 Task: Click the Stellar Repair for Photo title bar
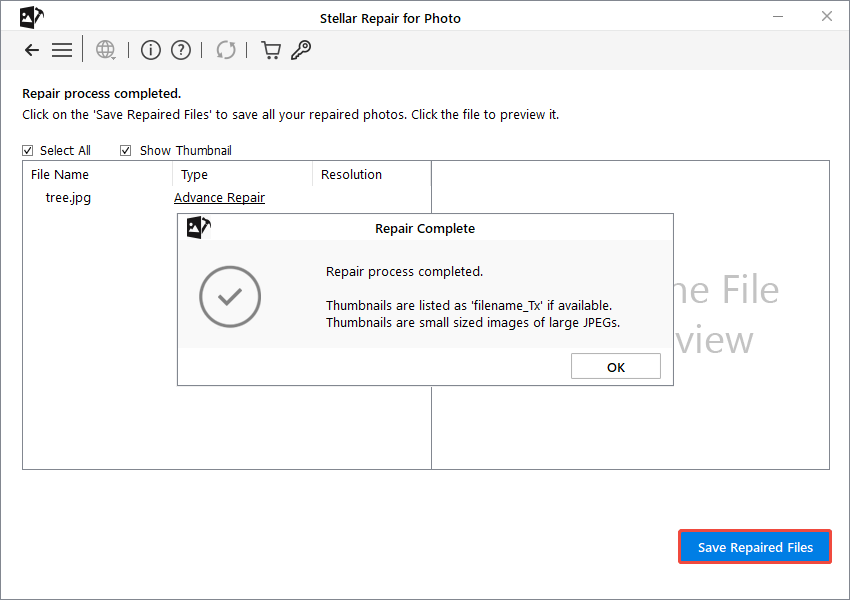(390, 17)
